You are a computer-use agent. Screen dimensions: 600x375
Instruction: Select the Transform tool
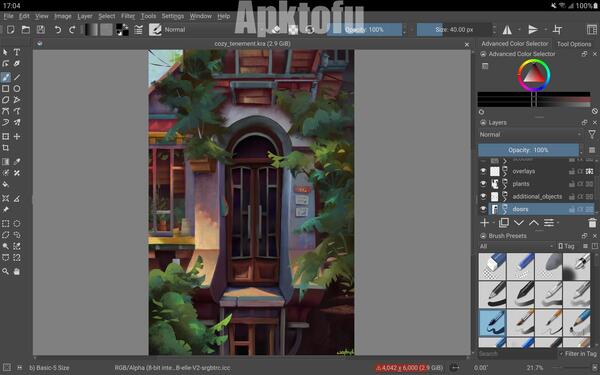click(6, 137)
